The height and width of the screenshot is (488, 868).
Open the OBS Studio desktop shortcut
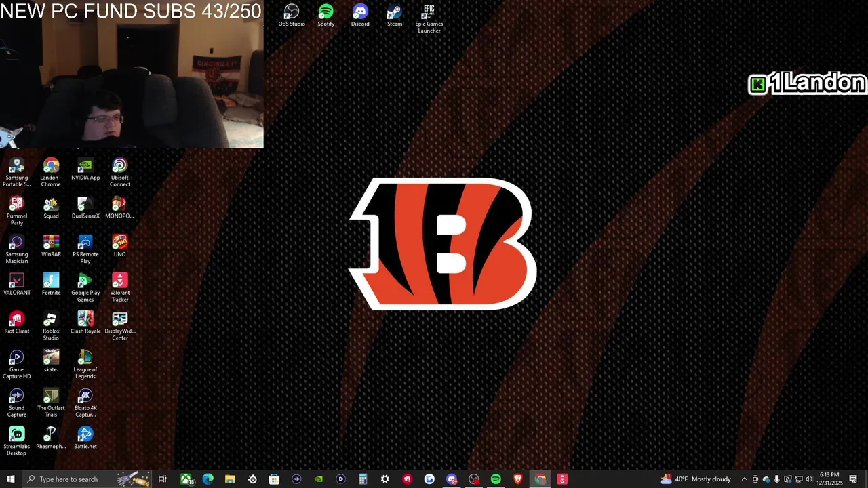292,16
